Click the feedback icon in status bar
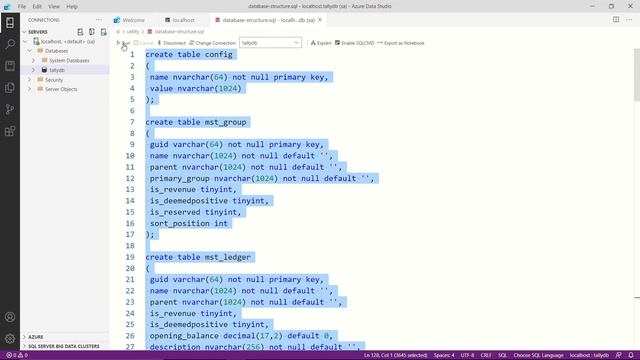 [x=619, y=355]
